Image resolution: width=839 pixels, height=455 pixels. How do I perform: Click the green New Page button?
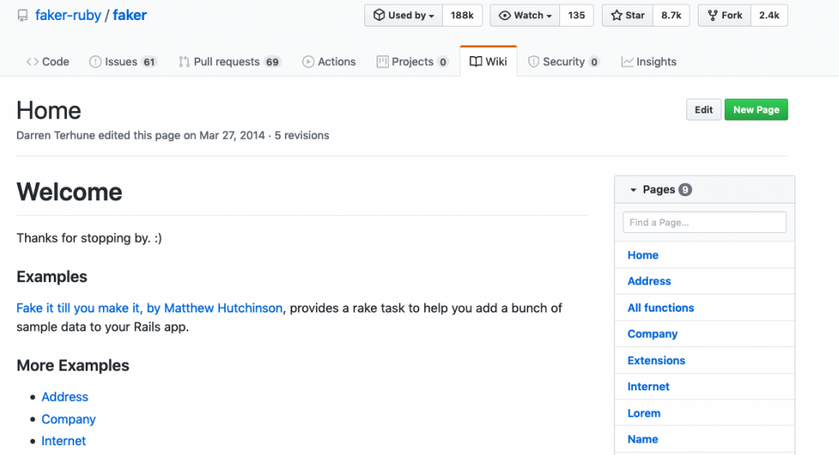click(756, 110)
